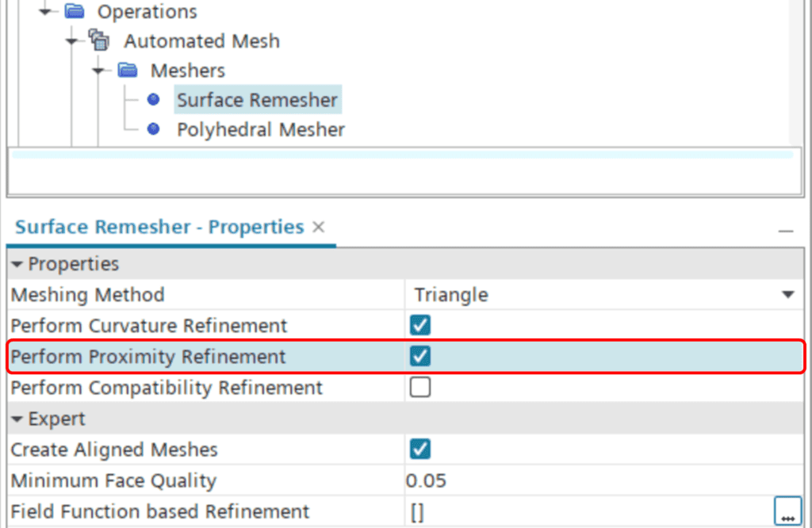This screenshot has width=812, height=528.
Task: Uncheck Perform Curvature Refinement
Action: [x=420, y=326]
